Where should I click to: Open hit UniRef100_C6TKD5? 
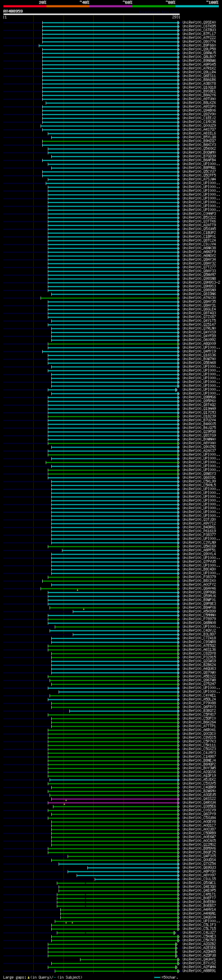[199, 26]
